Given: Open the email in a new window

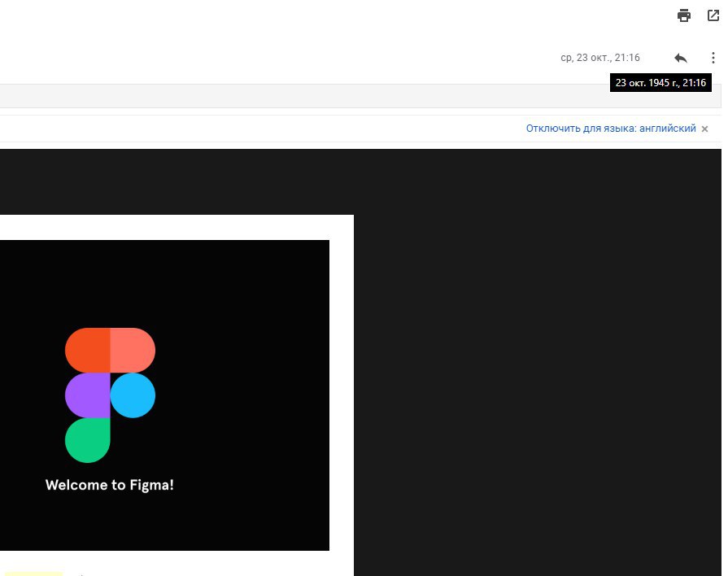Looking at the screenshot, I should (713, 15).
